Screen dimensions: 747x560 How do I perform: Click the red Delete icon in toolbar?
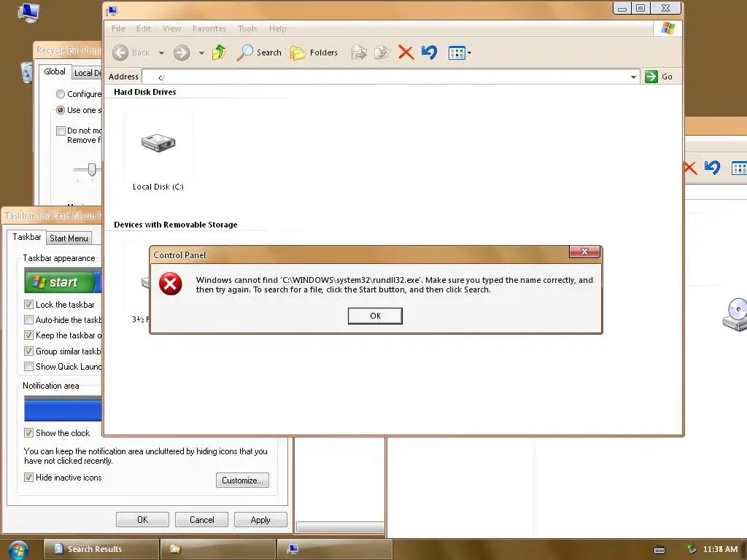click(406, 52)
